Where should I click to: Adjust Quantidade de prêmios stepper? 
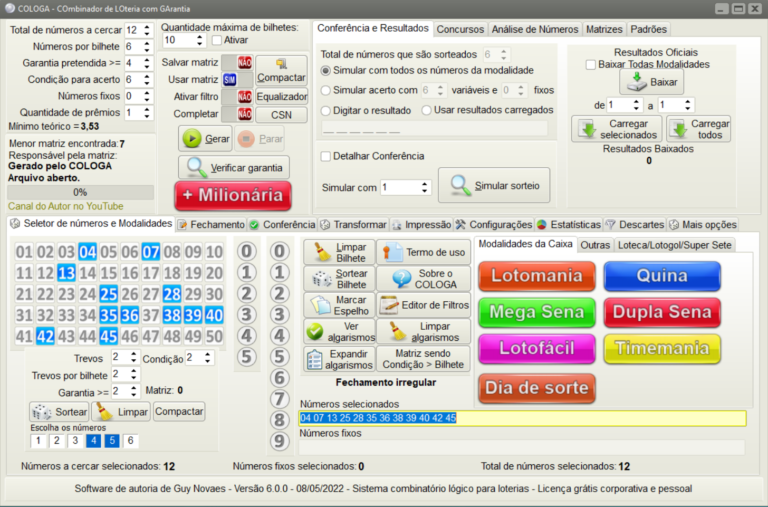[x=147, y=112]
